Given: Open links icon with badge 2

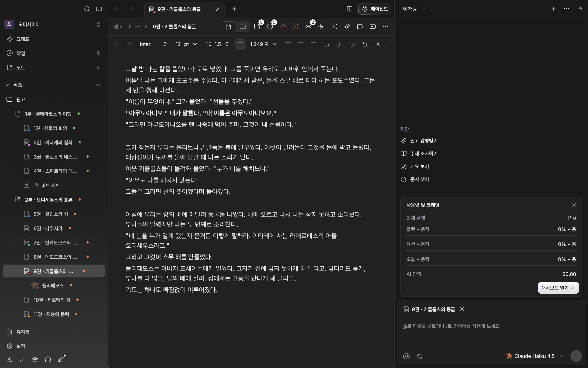Looking at the screenshot, I should pyautogui.click(x=308, y=27).
